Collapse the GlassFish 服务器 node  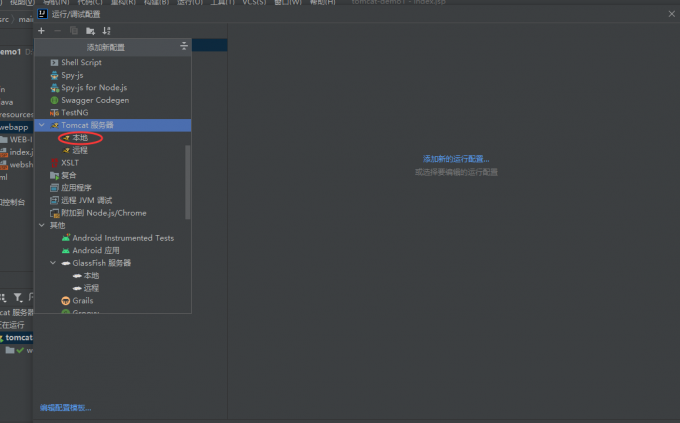[53, 263]
